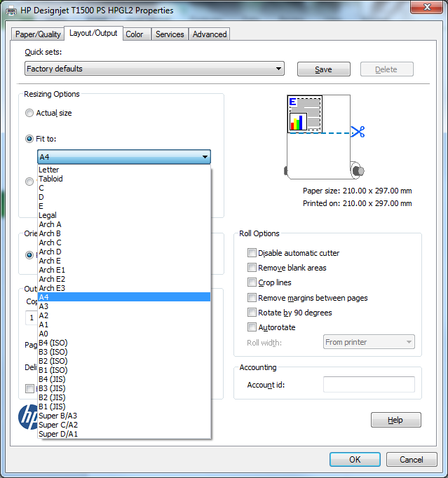Pick A3 from the size list
The height and width of the screenshot is (478, 448).
(124, 306)
